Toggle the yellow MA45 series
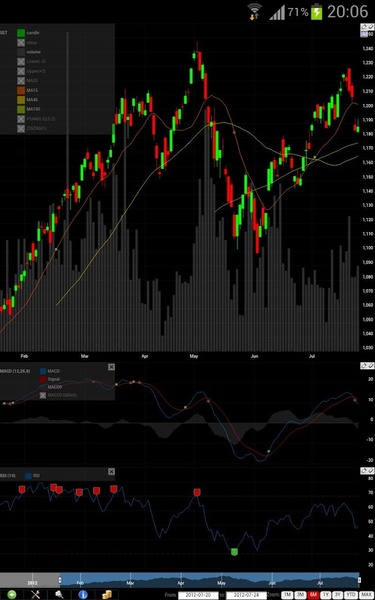 (x=21, y=100)
